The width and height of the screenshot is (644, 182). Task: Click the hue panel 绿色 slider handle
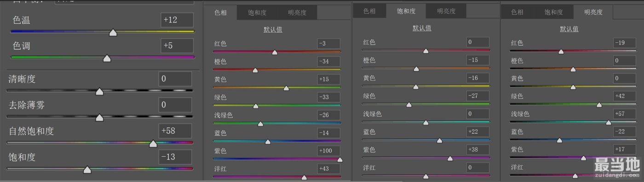pos(256,106)
